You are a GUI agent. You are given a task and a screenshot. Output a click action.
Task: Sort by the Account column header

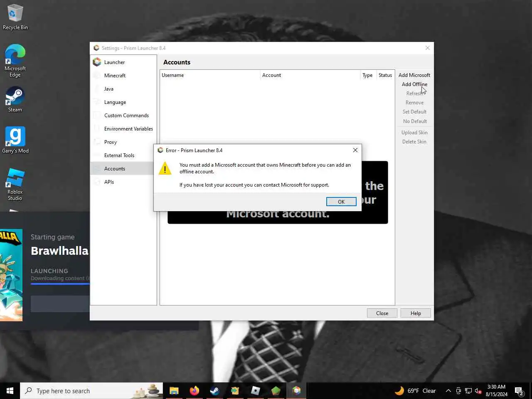(310, 75)
